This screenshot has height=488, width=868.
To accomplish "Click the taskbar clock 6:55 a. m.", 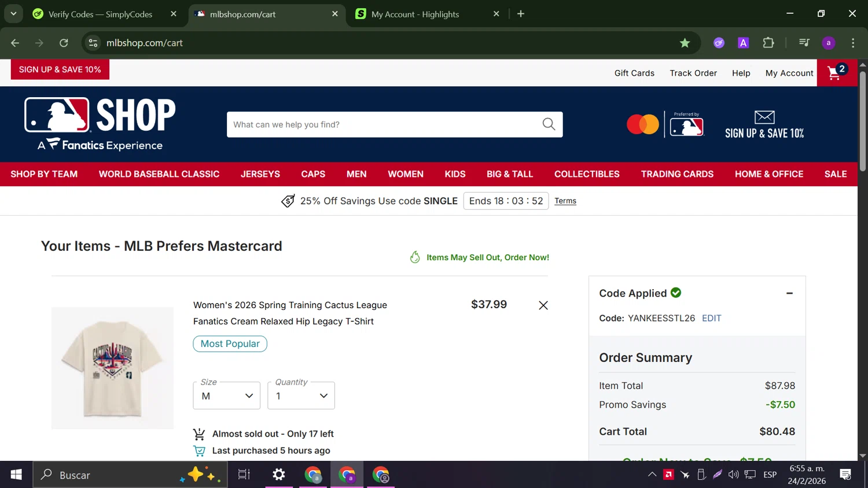I will tap(807, 475).
